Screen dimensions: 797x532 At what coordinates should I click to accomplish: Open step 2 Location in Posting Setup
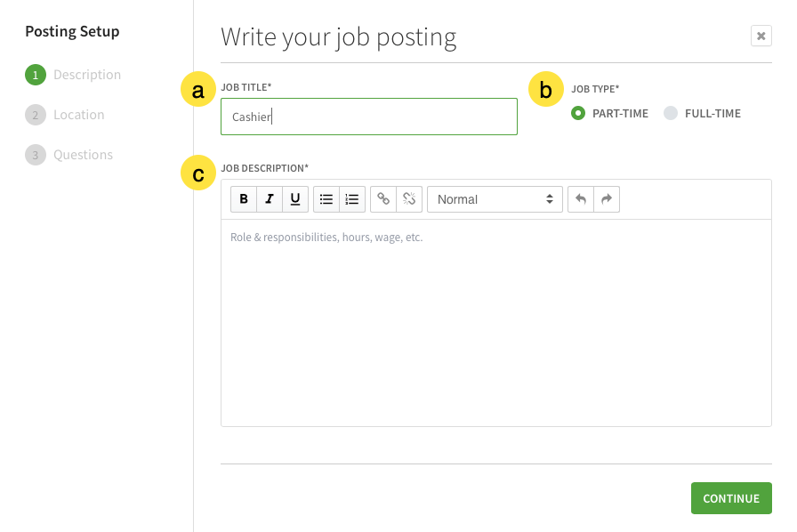79,115
